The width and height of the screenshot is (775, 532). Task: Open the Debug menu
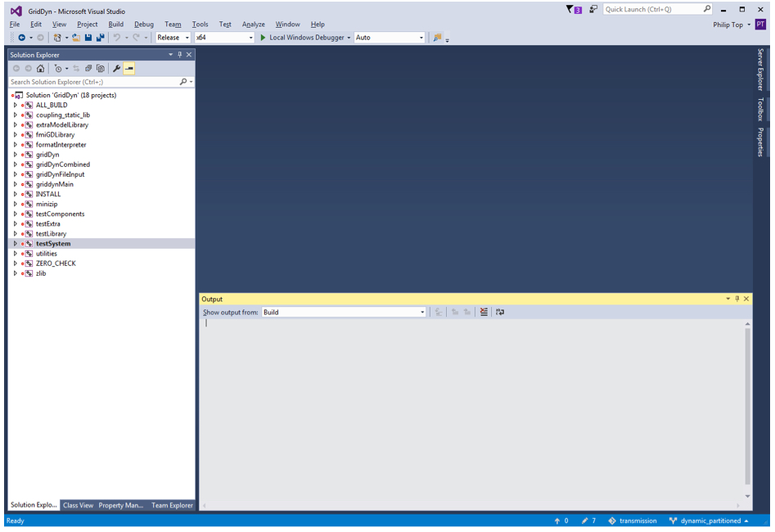(x=144, y=25)
